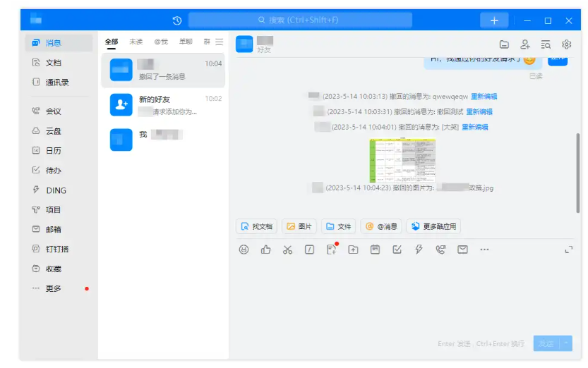
Task: Click the thumbs-up icon in chat toolbar
Action: click(265, 250)
